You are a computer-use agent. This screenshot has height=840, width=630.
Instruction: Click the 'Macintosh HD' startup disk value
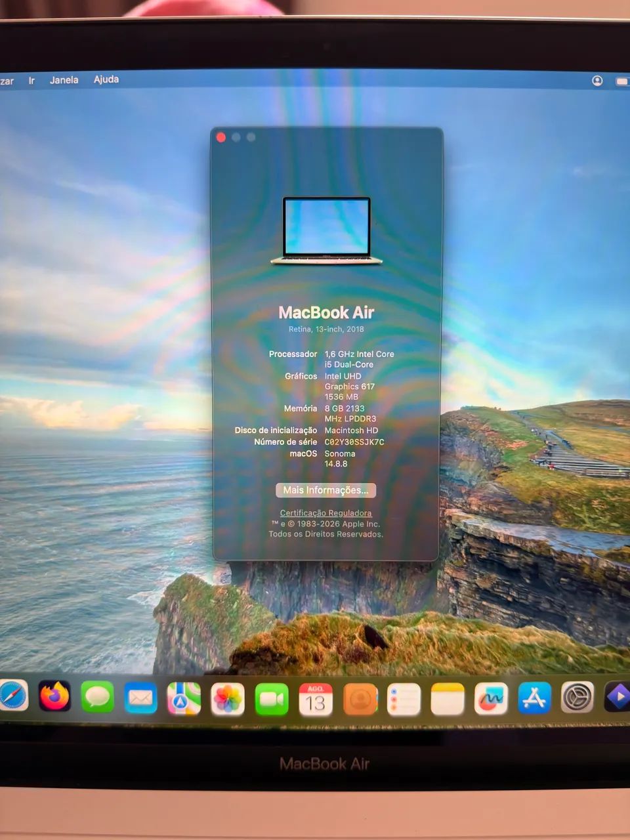tap(351, 430)
